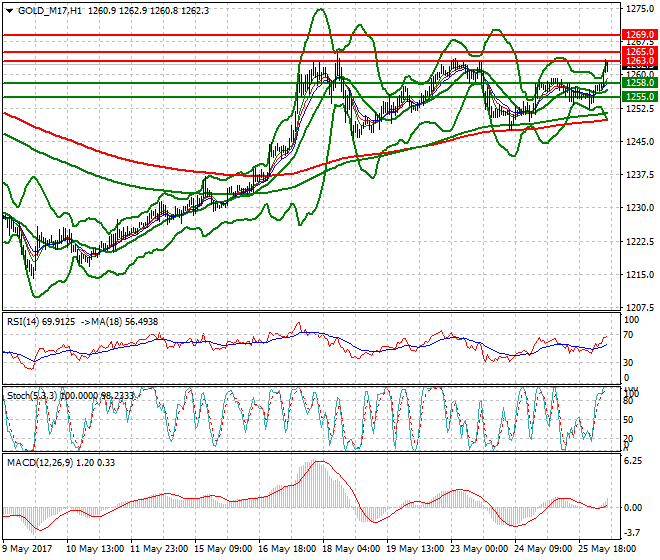Click the MACD(12,26,9) 1.20 0.33 label
Screen dimensions: 660x560
pyautogui.click(x=61, y=463)
